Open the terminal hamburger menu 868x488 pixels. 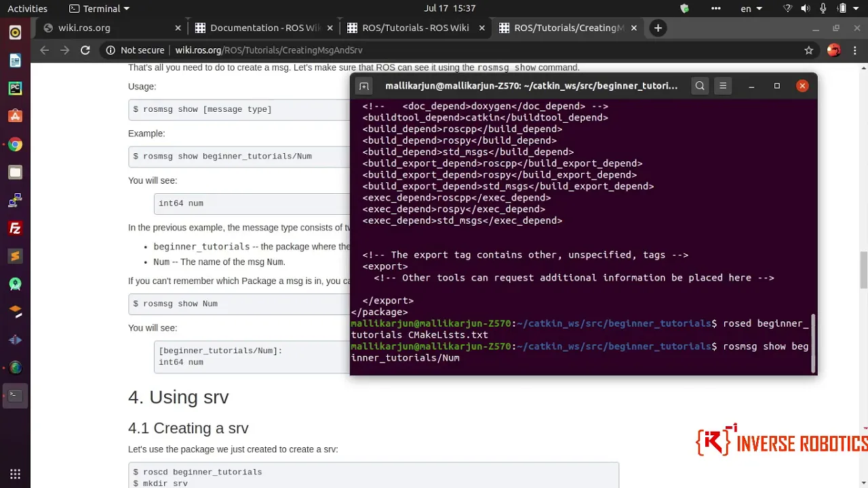723,86
